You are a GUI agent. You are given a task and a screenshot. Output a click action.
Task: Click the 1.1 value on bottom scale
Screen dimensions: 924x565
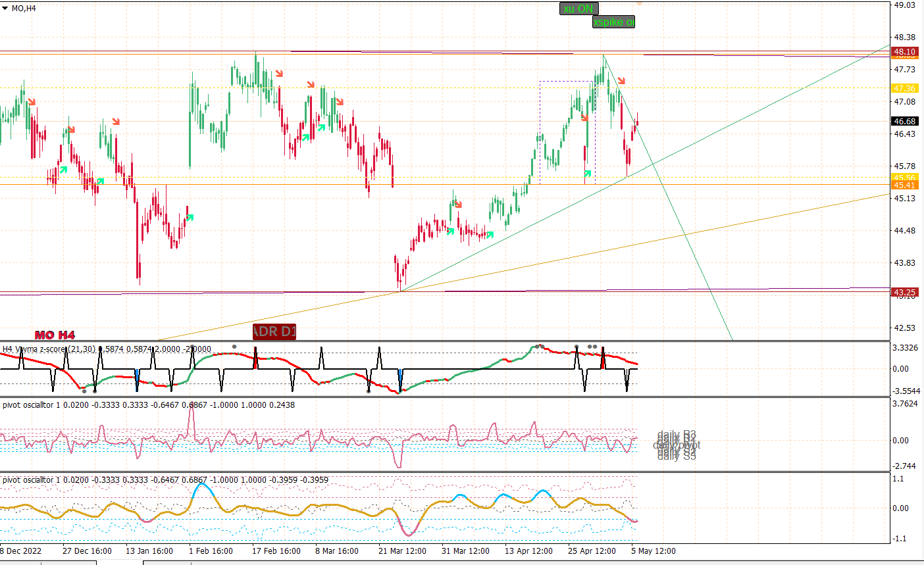point(898,479)
